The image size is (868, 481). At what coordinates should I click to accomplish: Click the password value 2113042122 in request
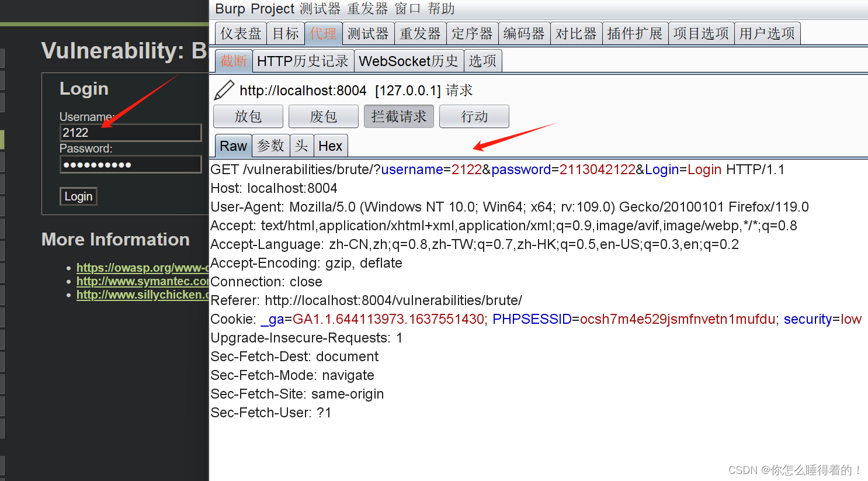598,169
